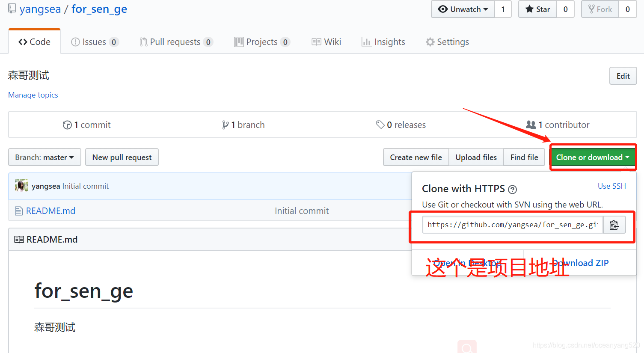Click the yangsea avatar thumbnail
Image resolution: width=644 pixels, height=353 pixels.
(21, 186)
